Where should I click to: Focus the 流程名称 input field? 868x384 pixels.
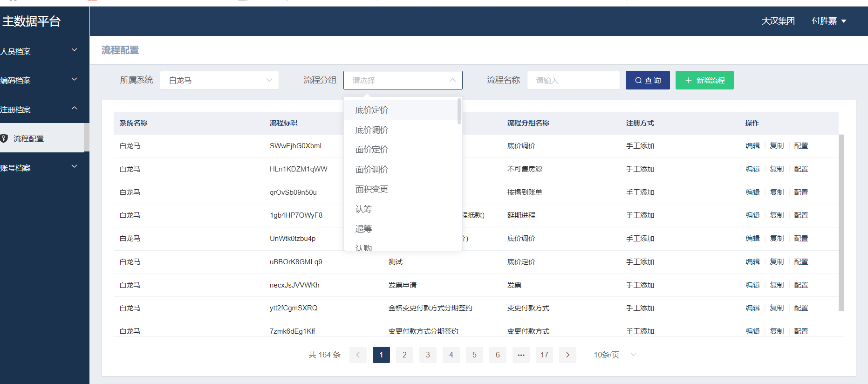[574, 80]
